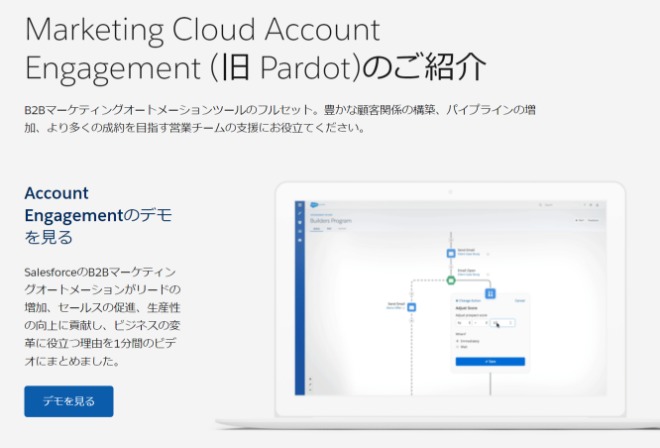660x448 pixels.
Task: Click the pencil icon in blue sidebar
Action: pyautogui.click(x=298, y=212)
